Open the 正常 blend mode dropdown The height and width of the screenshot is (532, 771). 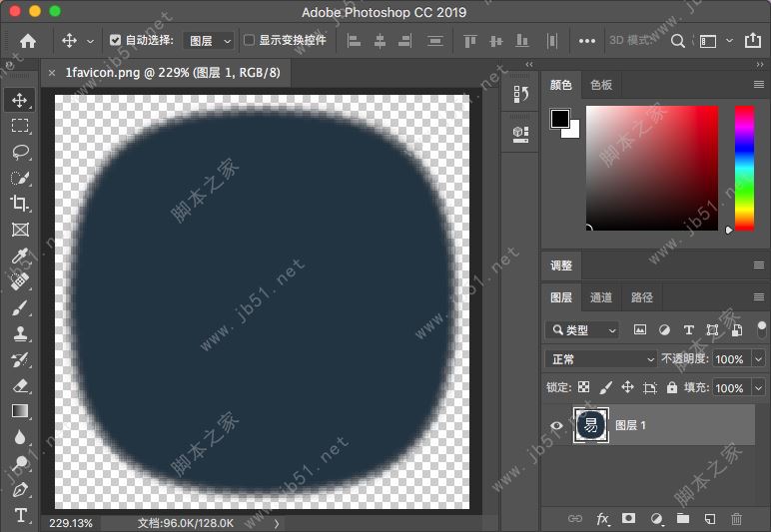601,359
